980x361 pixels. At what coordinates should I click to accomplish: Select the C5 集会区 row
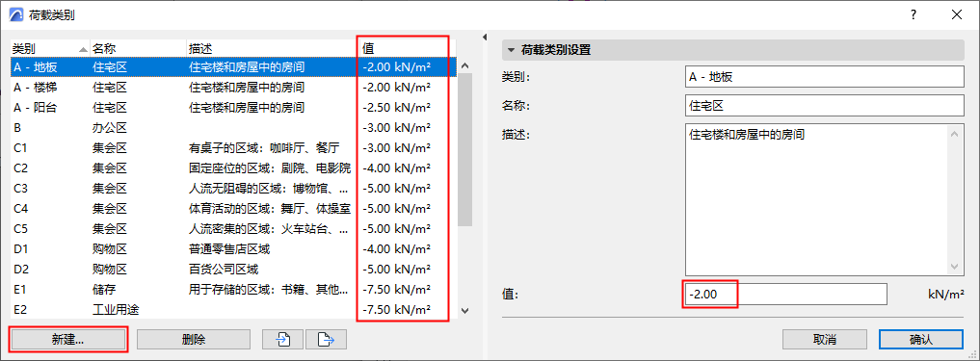233,229
